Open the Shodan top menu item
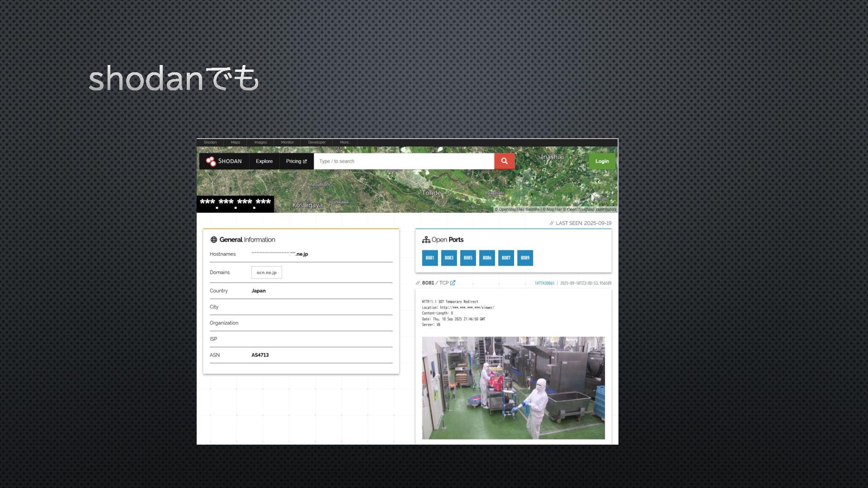The height and width of the screenshot is (488, 868). (210, 142)
